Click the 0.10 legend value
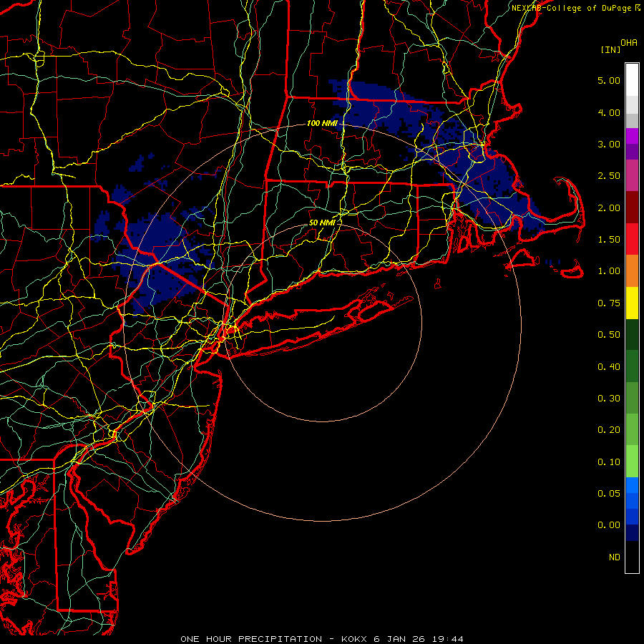The width and height of the screenshot is (644, 644). coord(609,462)
